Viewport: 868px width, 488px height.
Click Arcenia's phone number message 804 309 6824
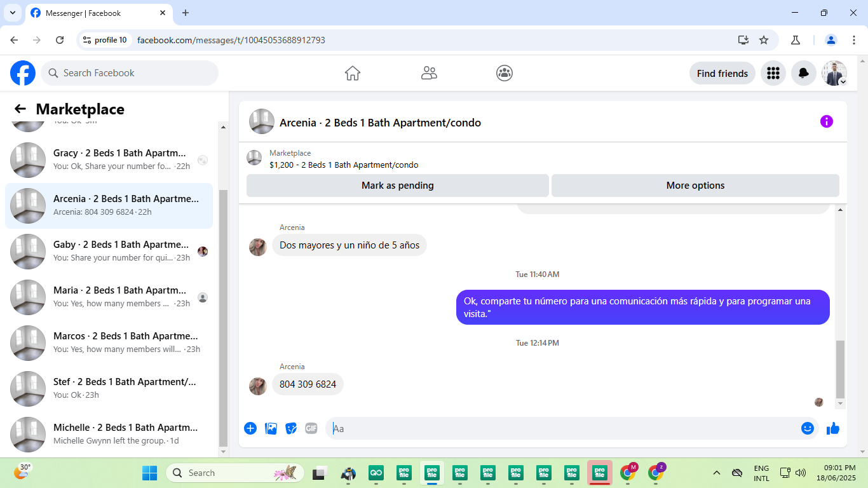[308, 384]
